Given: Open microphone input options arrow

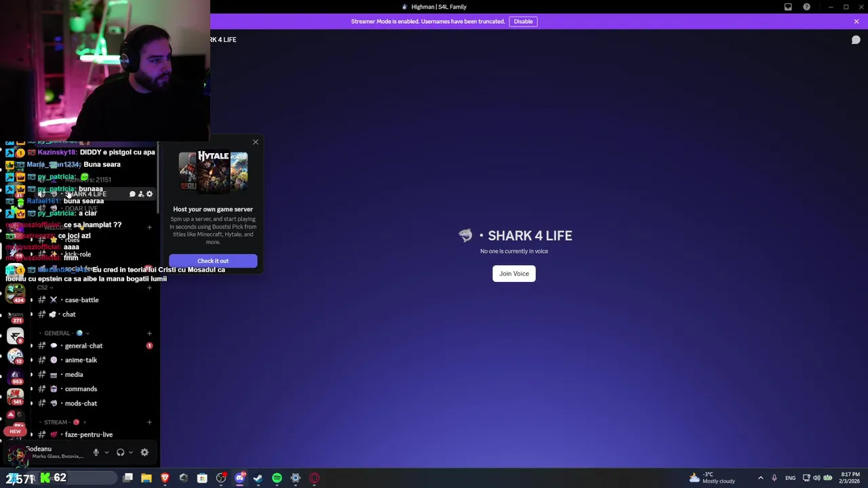Looking at the screenshot, I should point(106,453).
